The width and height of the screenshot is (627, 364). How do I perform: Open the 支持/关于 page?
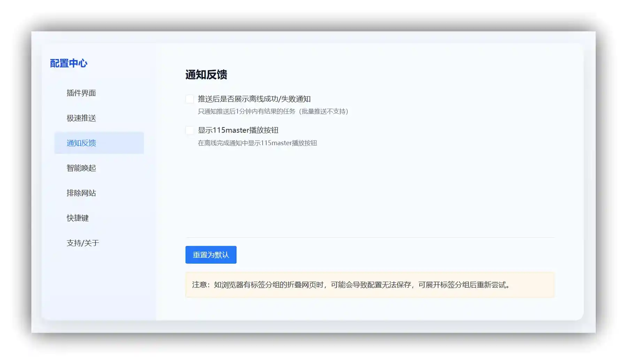(83, 243)
